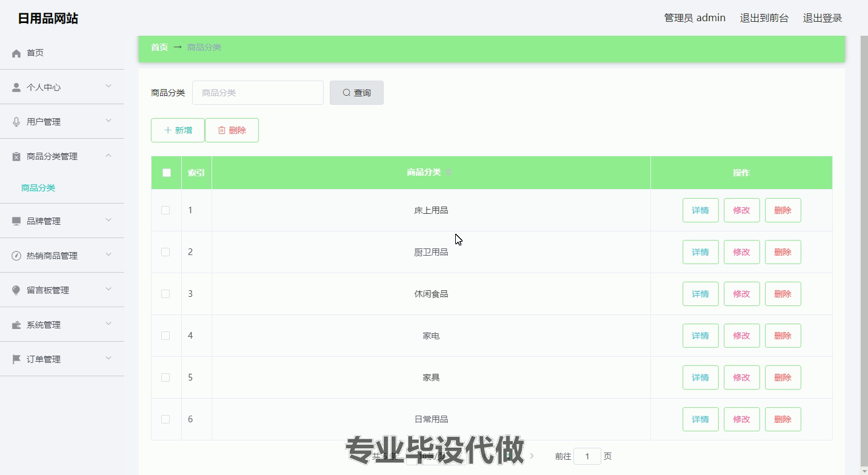Click the 前往 page number input
This screenshot has width=868, height=475.
[x=587, y=456]
